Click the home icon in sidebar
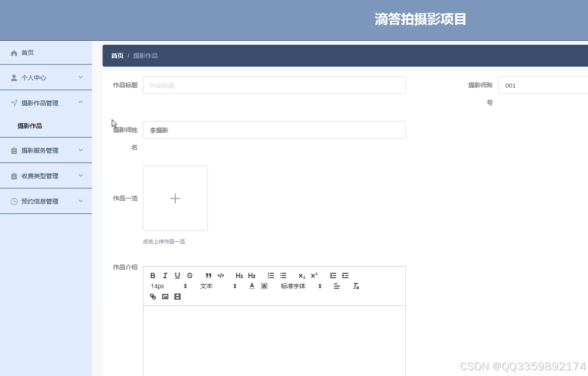 [14, 53]
